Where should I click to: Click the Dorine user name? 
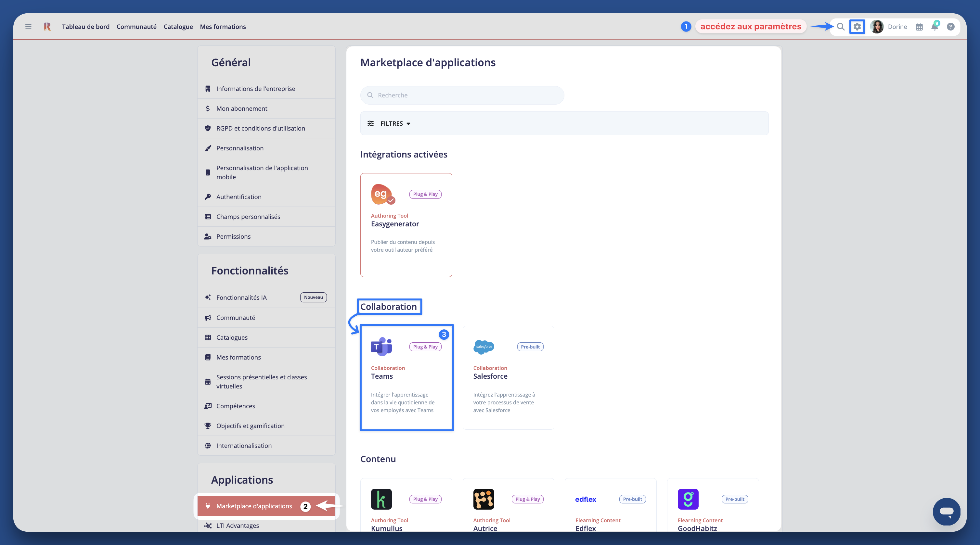click(x=897, y=27)
